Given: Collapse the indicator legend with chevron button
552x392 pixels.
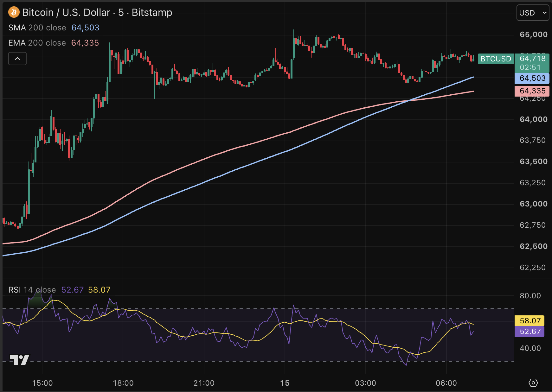Looking at the screenshot, I should 17,59.
